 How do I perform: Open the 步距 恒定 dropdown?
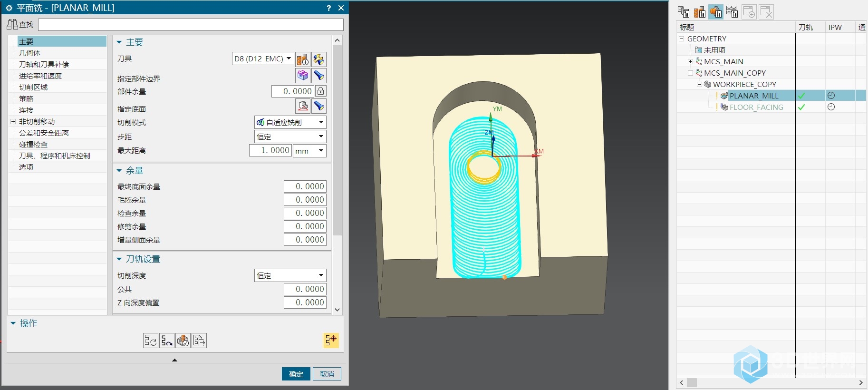pyautogui.click(x=290, y=136)
